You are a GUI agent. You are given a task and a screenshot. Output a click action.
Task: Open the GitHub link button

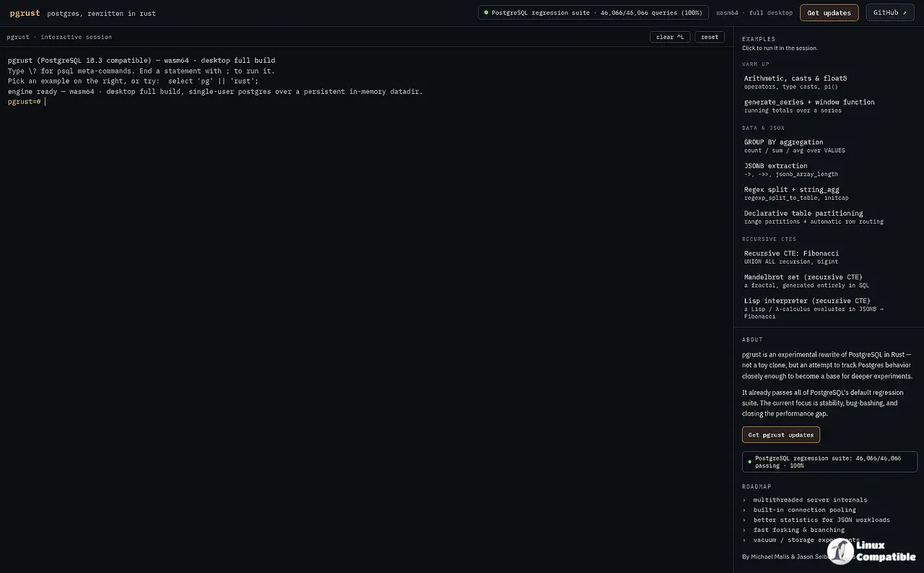(x=889, y=12)
